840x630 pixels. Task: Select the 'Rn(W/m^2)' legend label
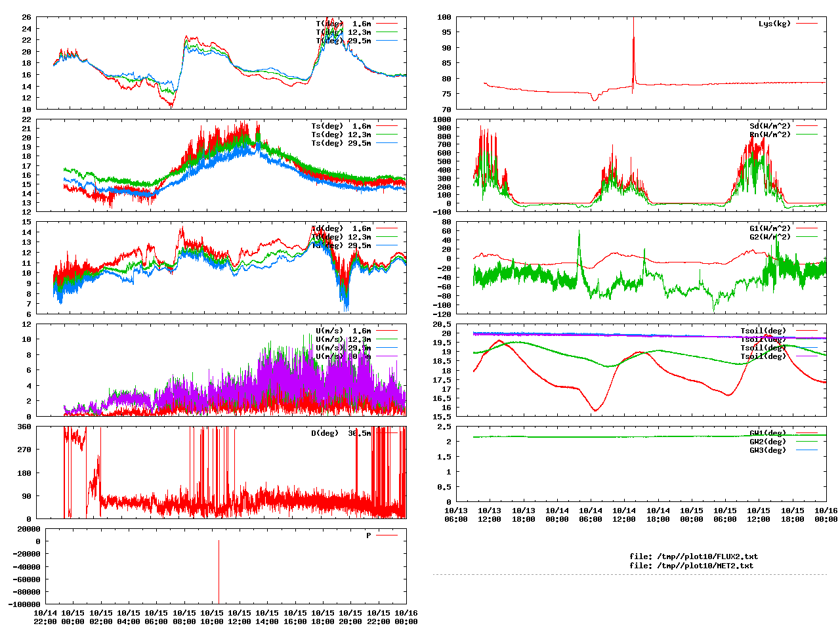click(x=770, y=135)
